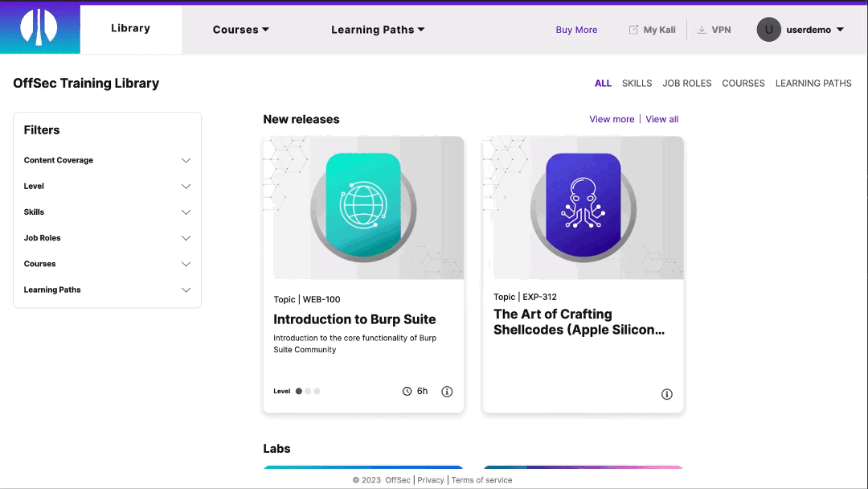Screen dimensions: 868x489
Task: Select the Introduction to Burp Suite course thumbnail
Action: pos(362,208)
